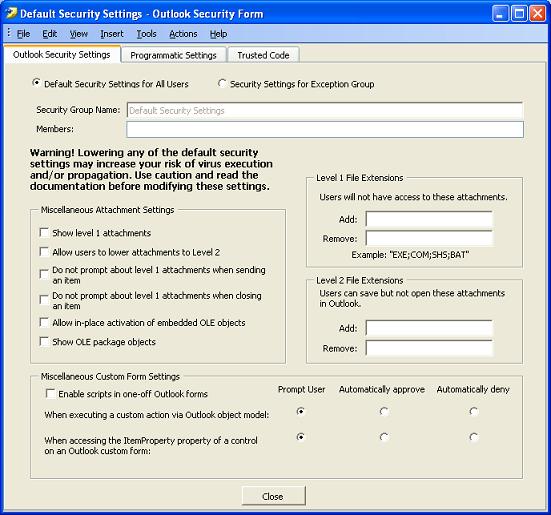Click Level 2 File Extensions Remove field

tap(429, 348)
